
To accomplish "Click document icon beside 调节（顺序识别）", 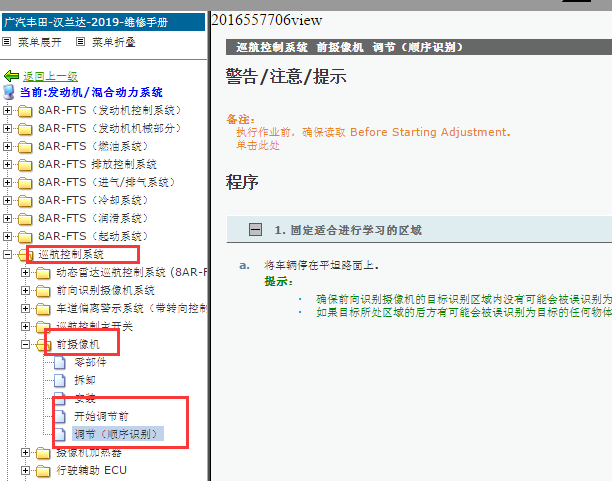I will point(60,434).
